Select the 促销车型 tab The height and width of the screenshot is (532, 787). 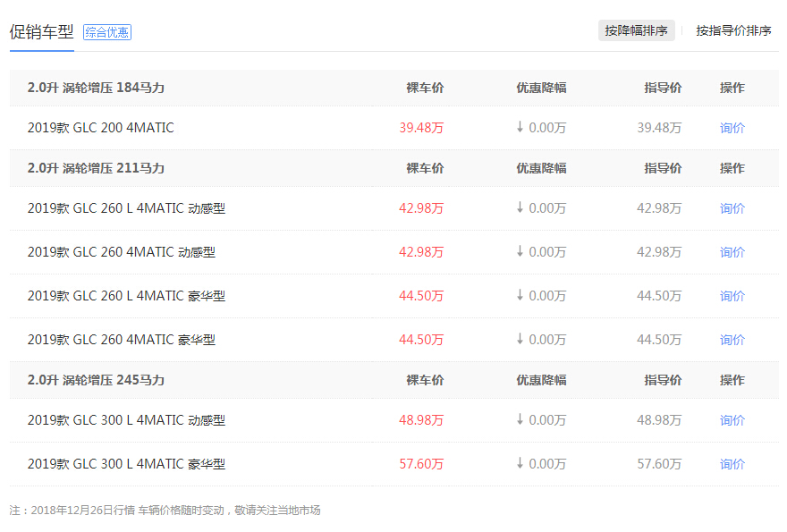(42, 32)
